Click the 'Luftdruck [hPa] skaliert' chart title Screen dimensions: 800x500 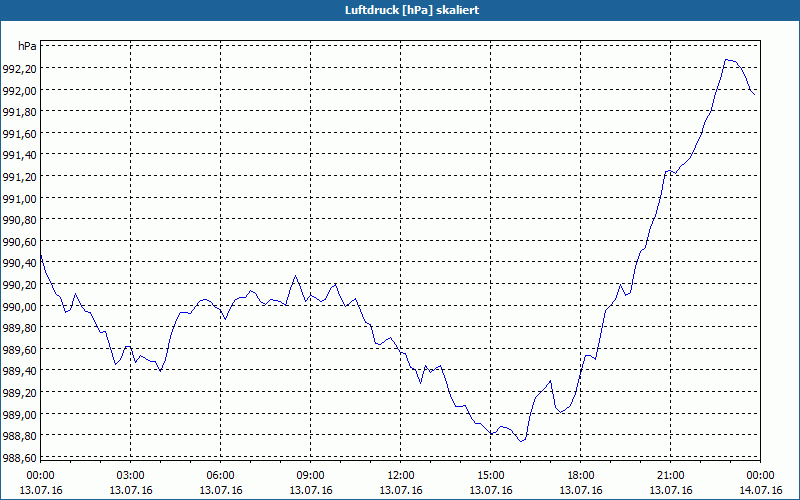412,10
